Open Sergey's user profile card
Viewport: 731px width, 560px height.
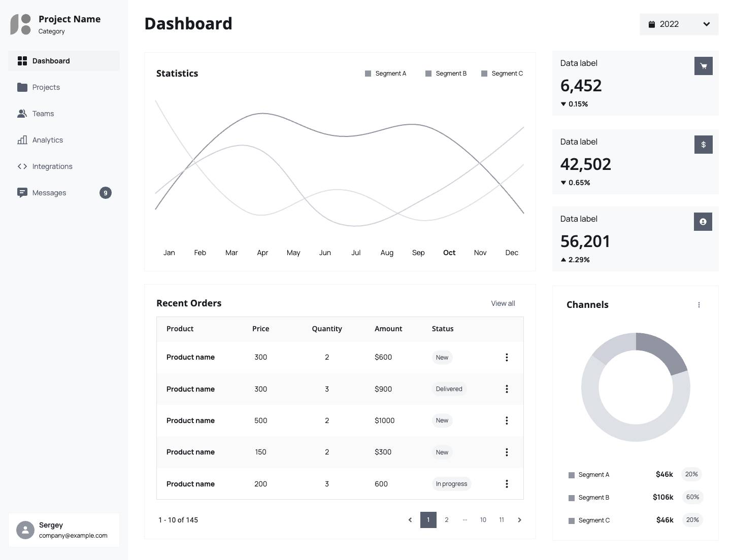[x=64, y=530]
